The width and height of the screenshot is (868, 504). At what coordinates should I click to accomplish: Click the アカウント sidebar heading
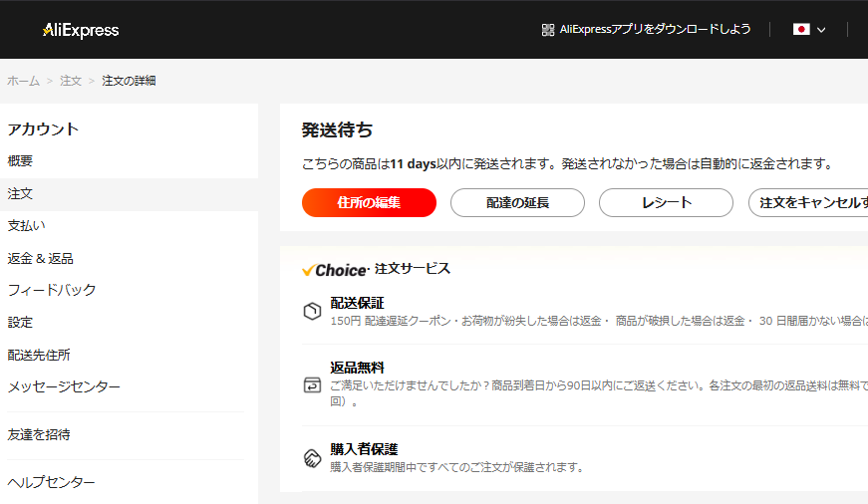point(43,129)
